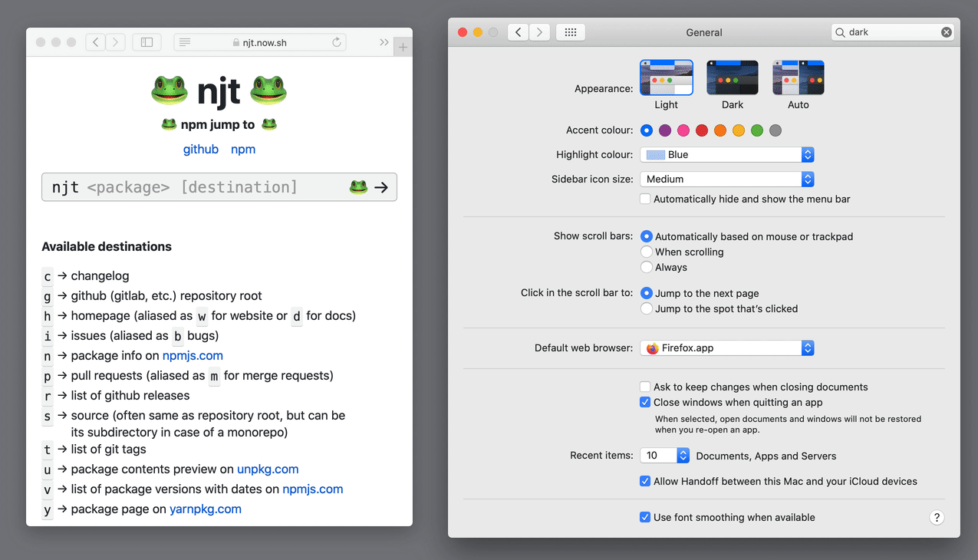
Task: Select the Auto appearance thumbnail
Action: pyautogui.click(x=799, y=77)
